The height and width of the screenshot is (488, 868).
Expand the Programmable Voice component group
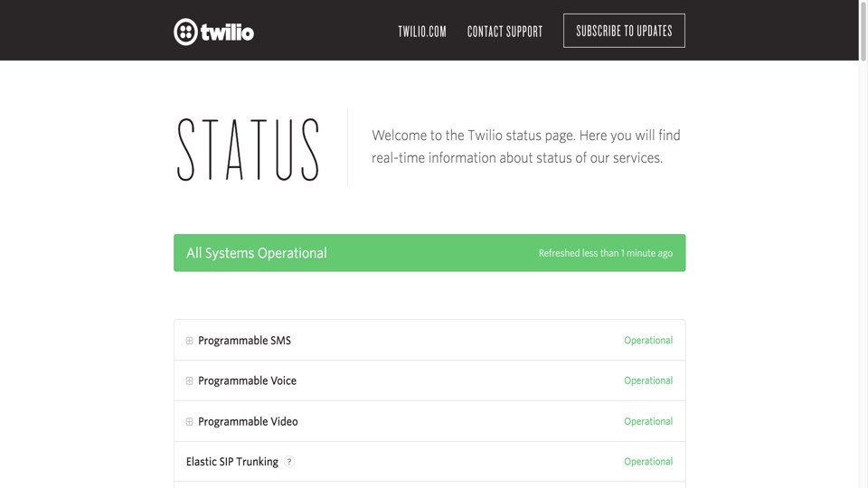[x=189, y=381]
